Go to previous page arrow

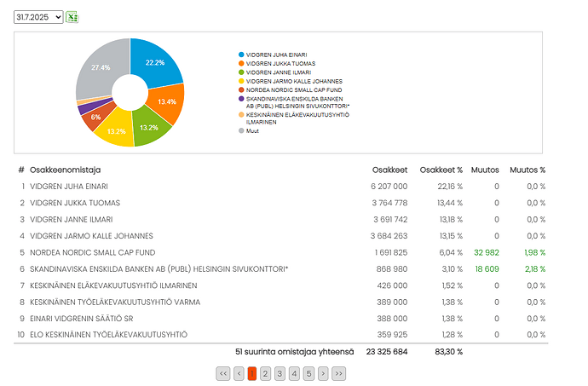tap(239, 373)
